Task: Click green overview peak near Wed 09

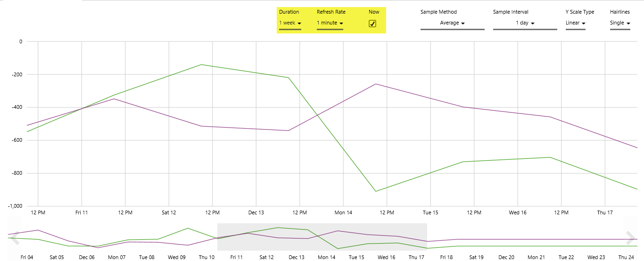Action: pyautogui.click(x=188, y=228)
